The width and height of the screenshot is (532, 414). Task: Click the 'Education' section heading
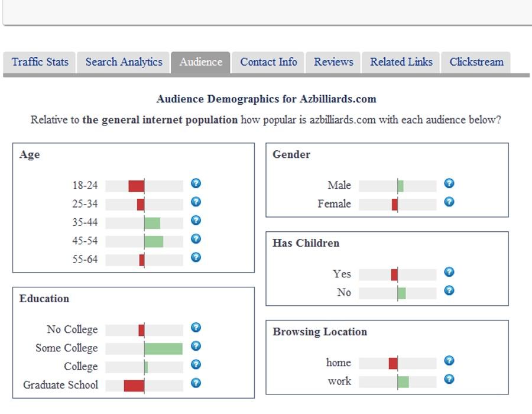pos(44,299)
